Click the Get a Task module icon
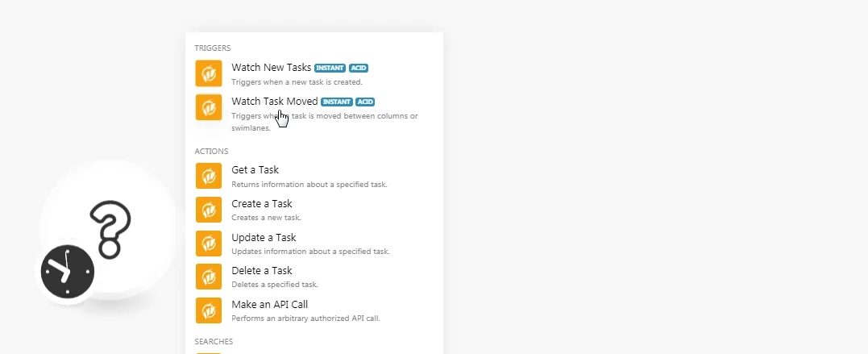This screenshot has width=868, height=354. click(209, 176)
